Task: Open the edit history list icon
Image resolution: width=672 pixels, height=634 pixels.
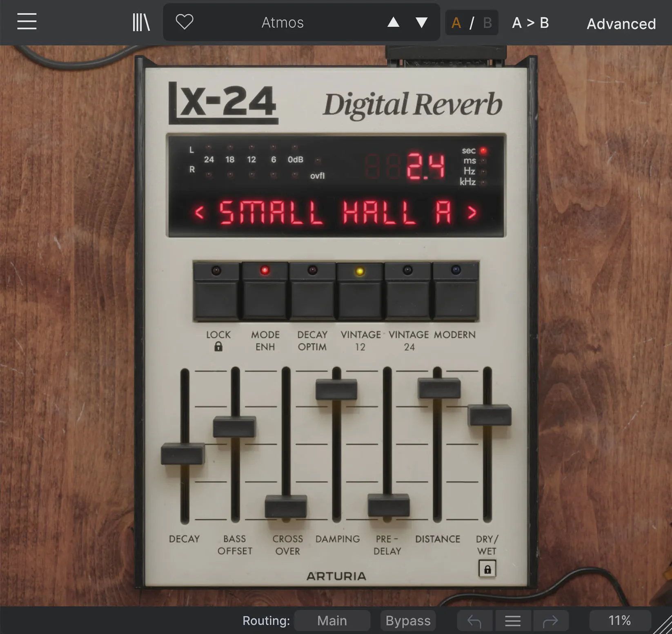Action: (x=512, y=621)
